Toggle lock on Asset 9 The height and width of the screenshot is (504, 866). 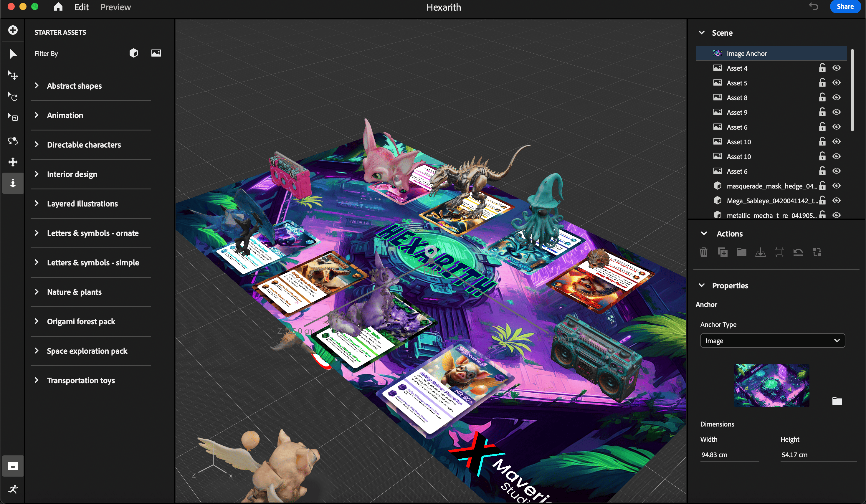coord(822,112)
